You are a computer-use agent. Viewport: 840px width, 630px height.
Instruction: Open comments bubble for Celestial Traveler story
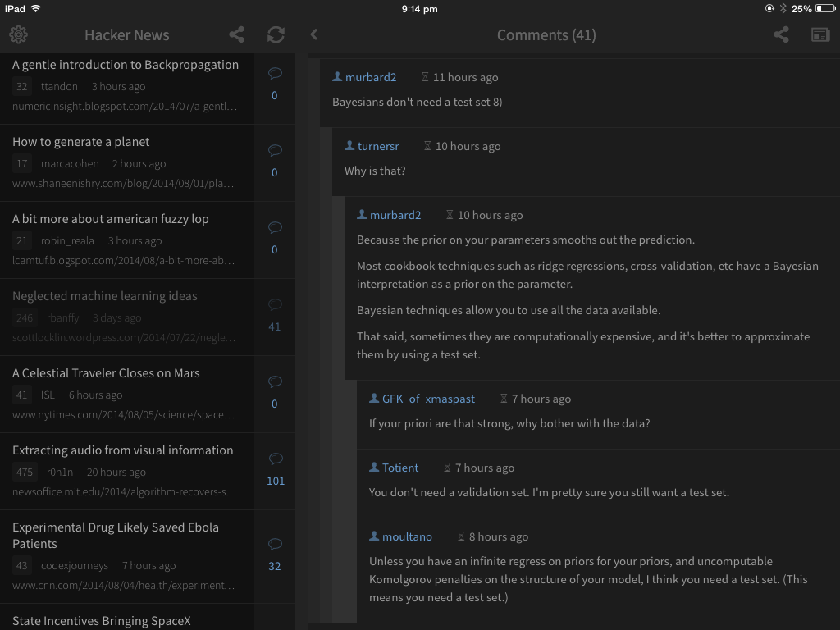[x=275, y=382]
